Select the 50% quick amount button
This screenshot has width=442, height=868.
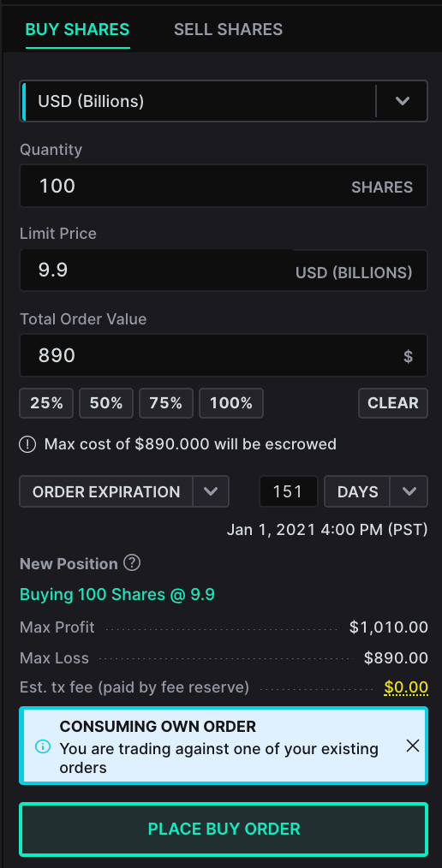[x=106, y=403]
